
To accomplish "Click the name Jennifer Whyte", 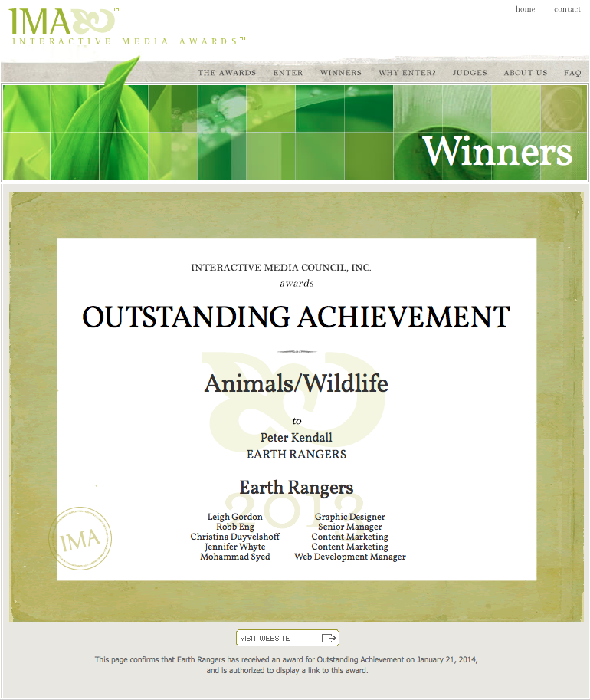I will tap(235, 547).
